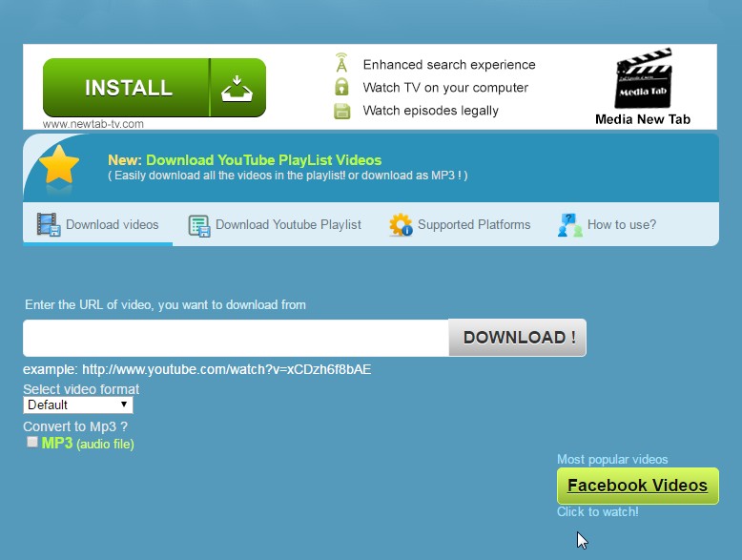This screenshot has height=560, width=742.
Task: Click the MP3 (audio file) label
Action: click(x=88, y=444)
